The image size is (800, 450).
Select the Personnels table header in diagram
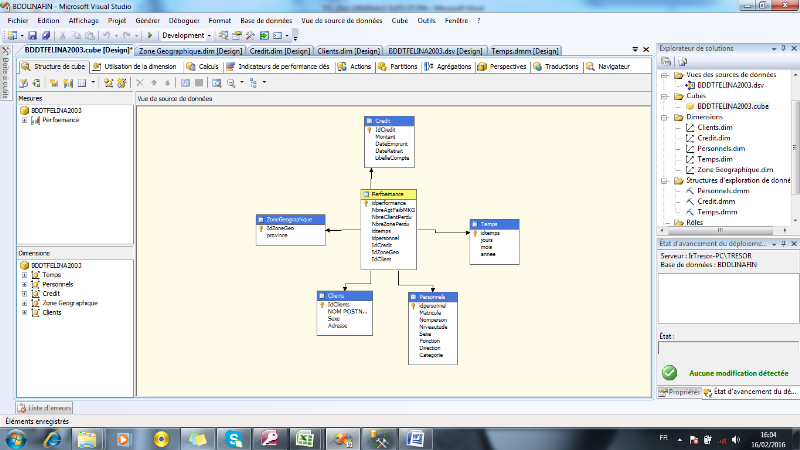click(433, 296)
